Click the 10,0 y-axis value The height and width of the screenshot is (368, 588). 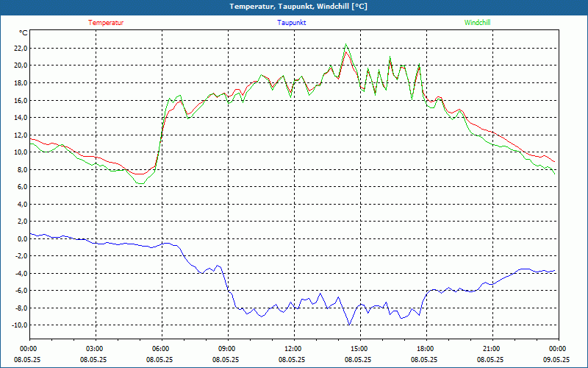(21, 152)
